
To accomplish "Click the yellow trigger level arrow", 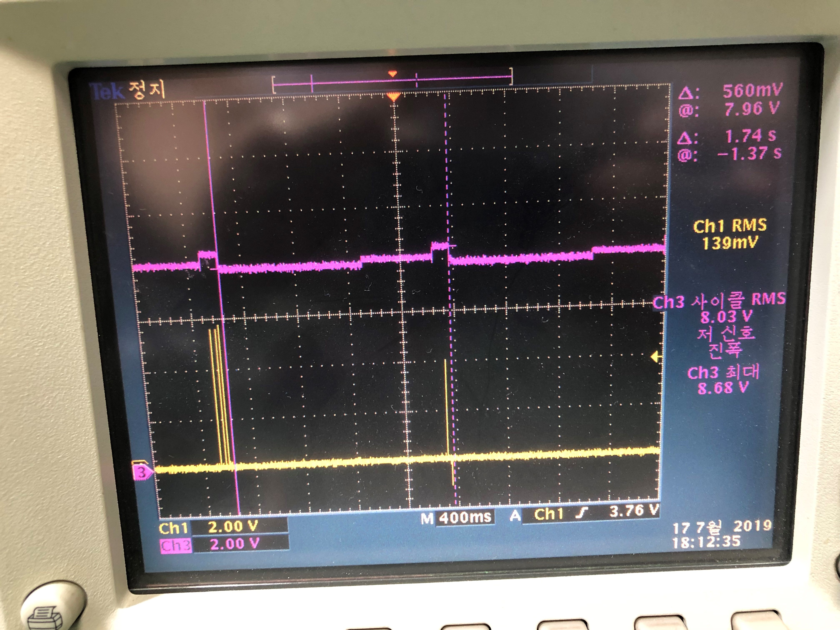I will (656, 357).
